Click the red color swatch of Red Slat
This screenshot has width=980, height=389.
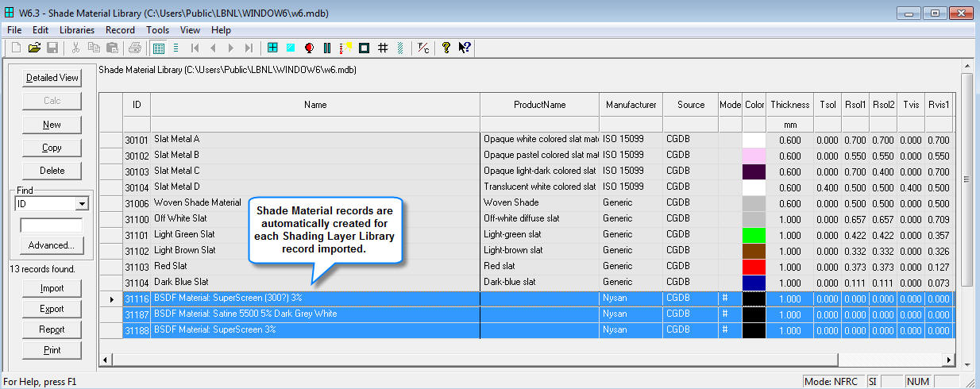click(x=754, y=267)
